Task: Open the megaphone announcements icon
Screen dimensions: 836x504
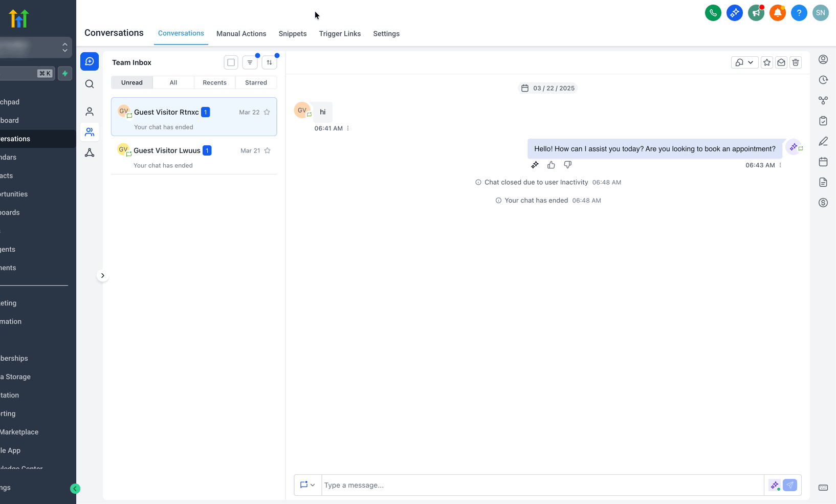Action: pos(756,13)
